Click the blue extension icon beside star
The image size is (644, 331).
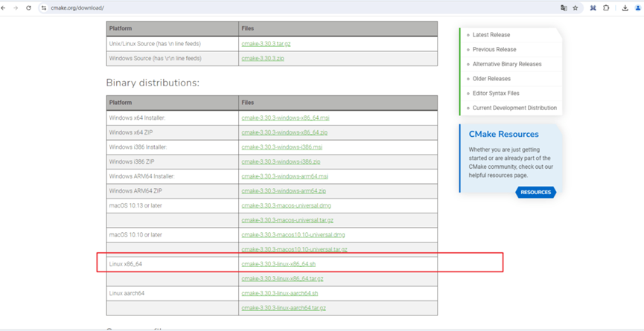pos(593,7)
